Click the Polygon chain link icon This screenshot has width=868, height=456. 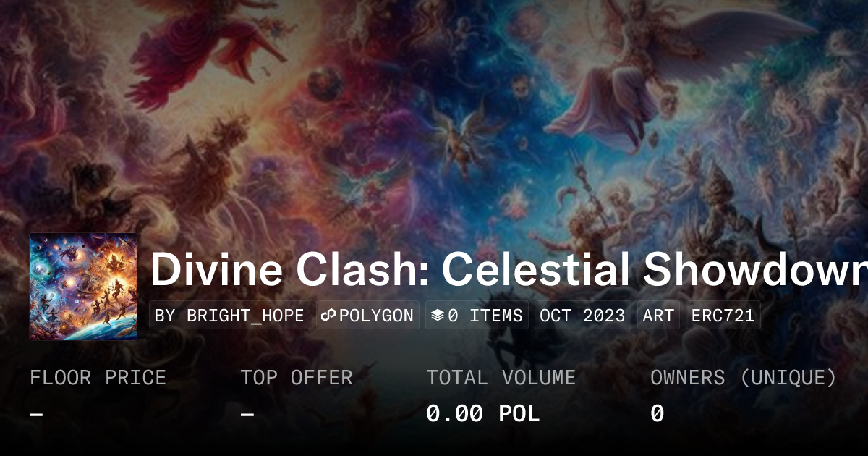pyautogui.click(x=329, y=316)
